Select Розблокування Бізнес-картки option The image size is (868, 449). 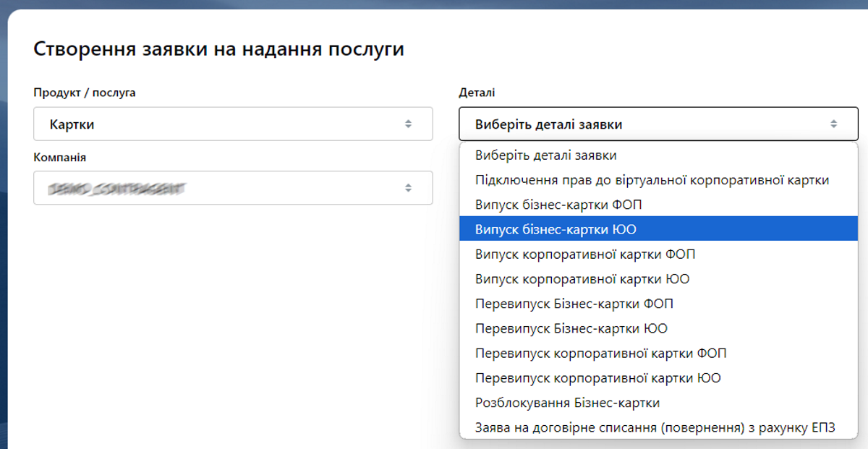coord(658,403)
